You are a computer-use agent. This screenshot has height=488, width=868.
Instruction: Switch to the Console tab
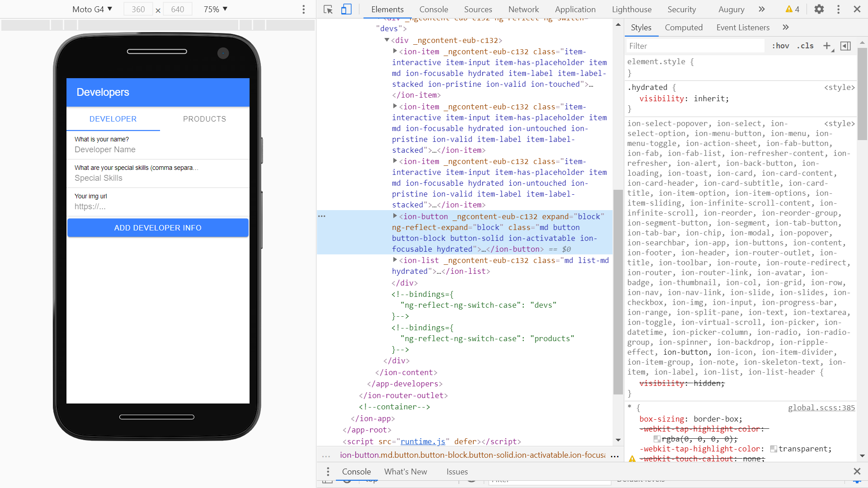click(434, 10)
